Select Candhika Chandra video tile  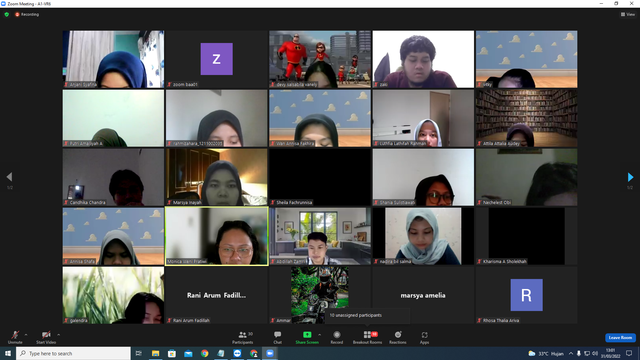coord(113,177)
